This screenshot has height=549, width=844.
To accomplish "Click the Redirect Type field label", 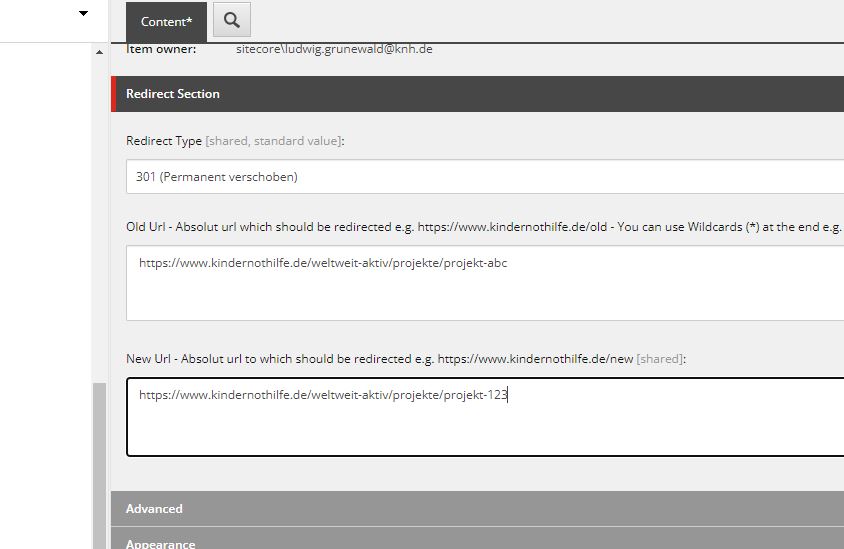I will [235, 141].
